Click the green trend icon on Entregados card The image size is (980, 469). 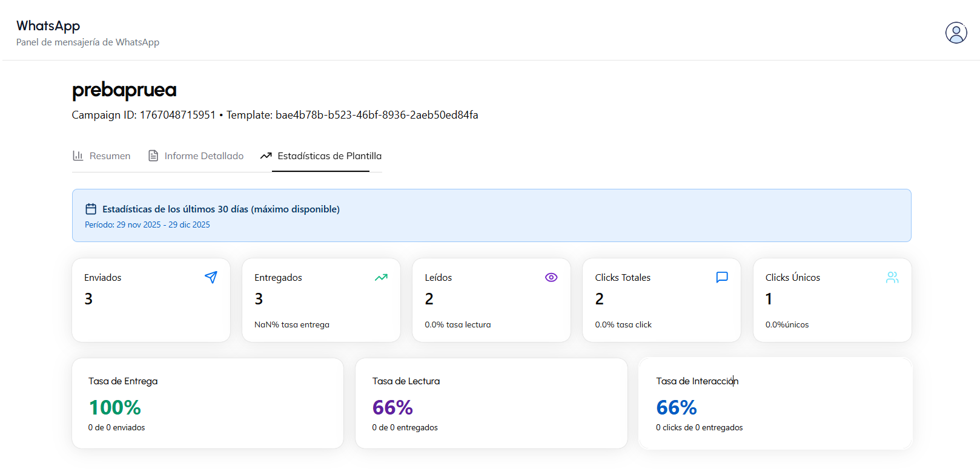[x=381, y=277]
